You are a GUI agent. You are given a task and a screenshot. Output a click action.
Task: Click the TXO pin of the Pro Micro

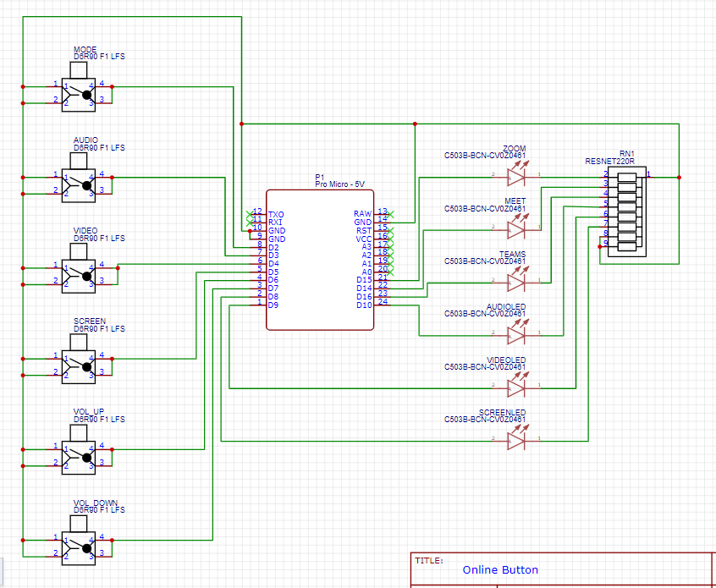pos(275,215)
